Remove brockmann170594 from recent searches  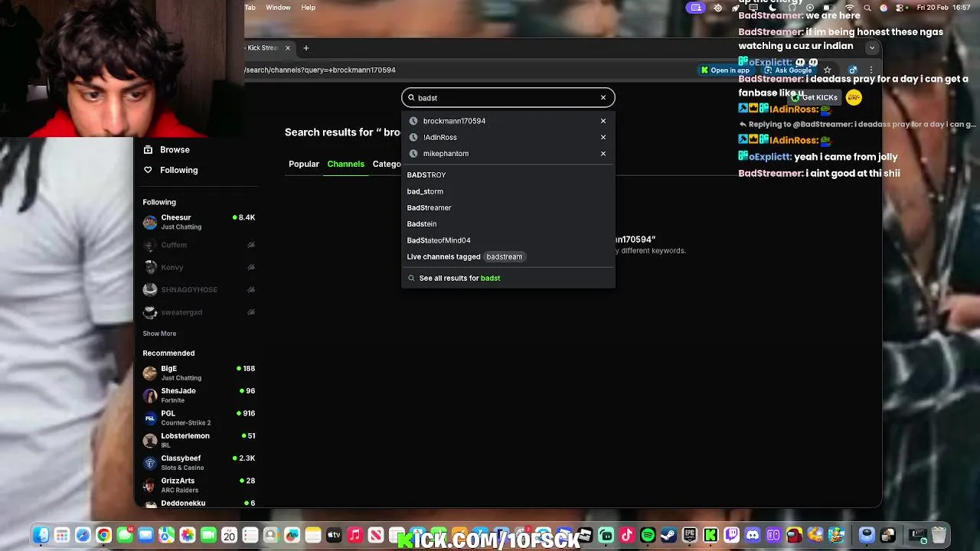[x=603, y=121]
